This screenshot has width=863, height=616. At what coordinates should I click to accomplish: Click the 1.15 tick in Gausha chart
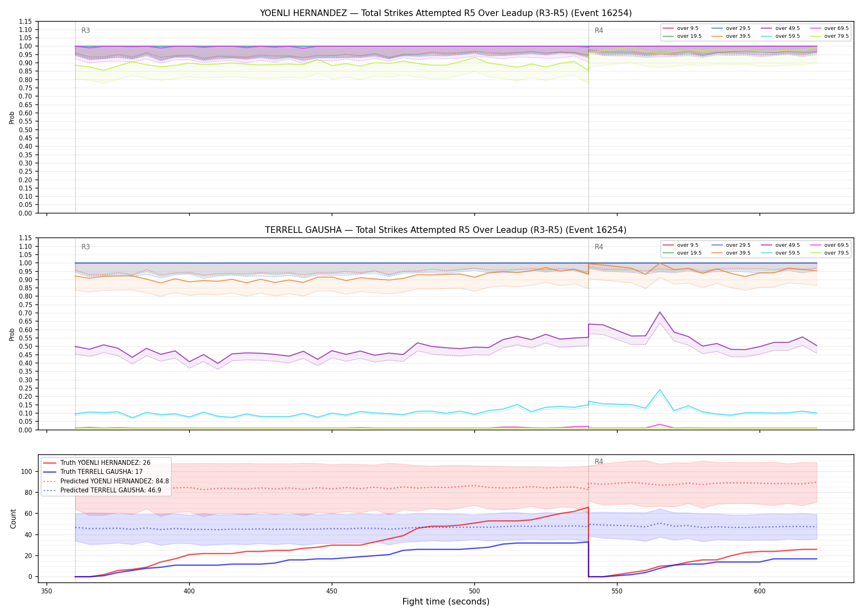click(26, 238)
